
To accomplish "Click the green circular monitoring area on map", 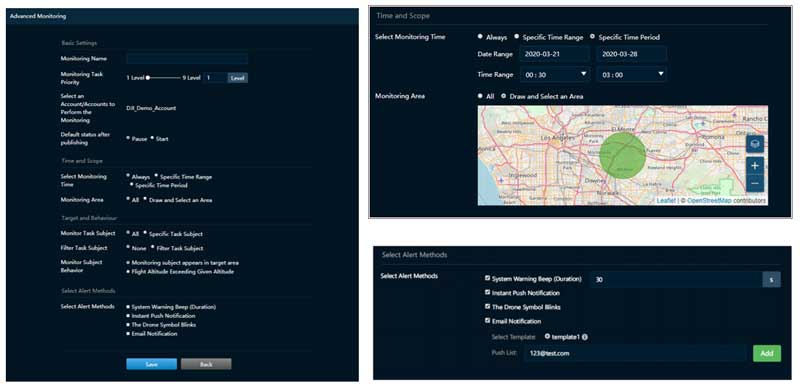I will tap(622, 155).
